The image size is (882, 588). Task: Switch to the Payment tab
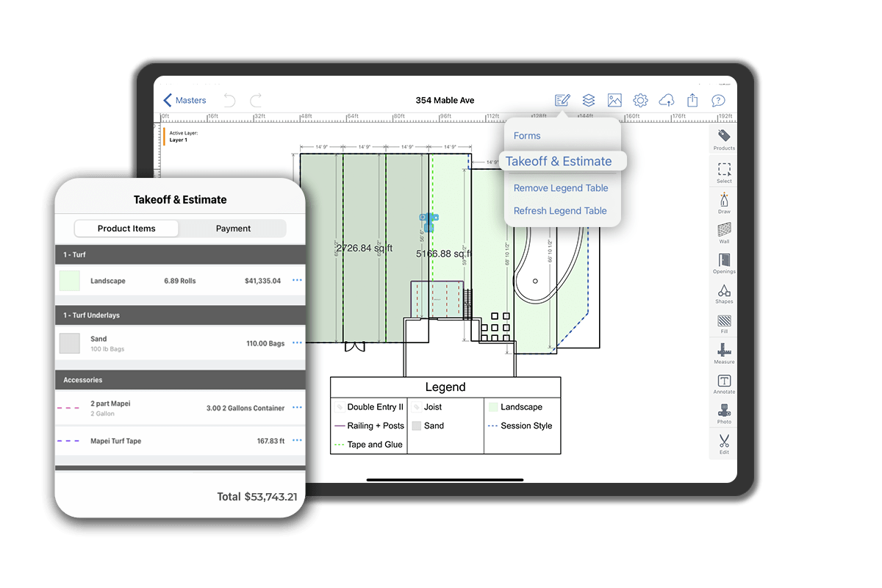[x=233, y=229]
